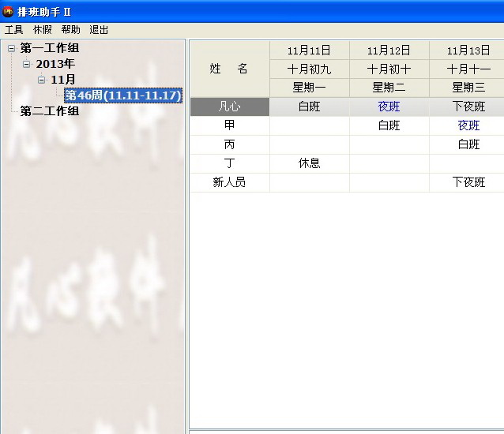
Task: Click the 十月十一 lunar date header
Action: pos(467,69)
